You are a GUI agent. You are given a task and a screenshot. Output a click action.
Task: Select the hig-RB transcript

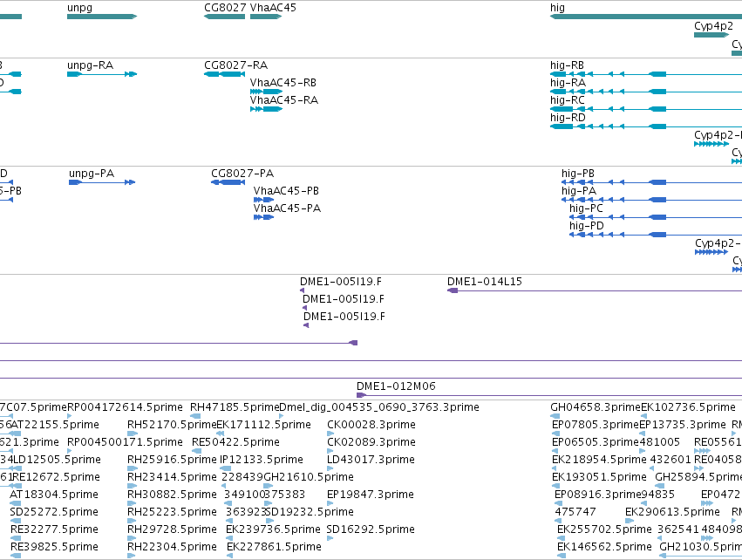[x=646, y=74]
